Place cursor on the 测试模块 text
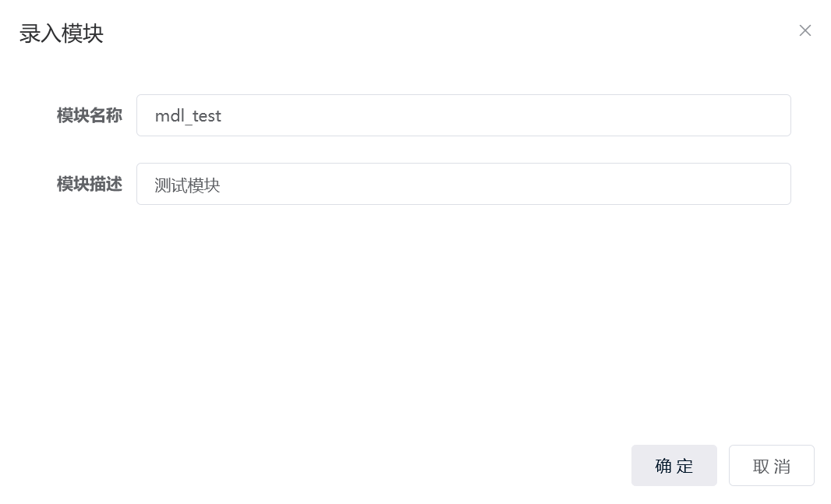Viewport: 831px width, 504px height. 187,185
